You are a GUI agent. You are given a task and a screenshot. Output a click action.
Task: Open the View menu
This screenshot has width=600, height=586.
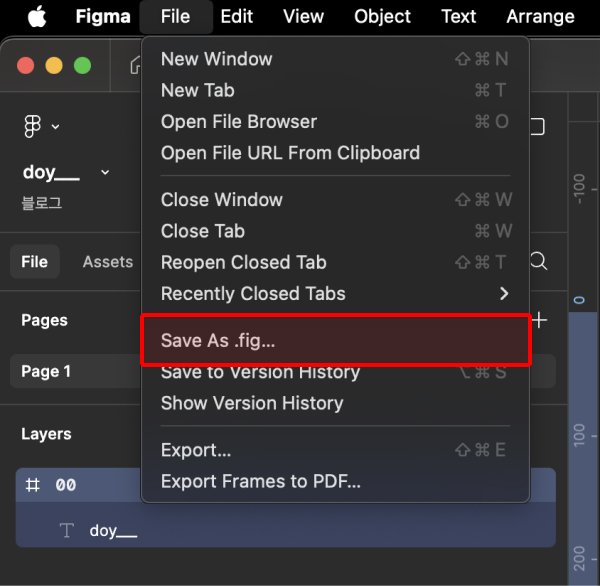303,17
